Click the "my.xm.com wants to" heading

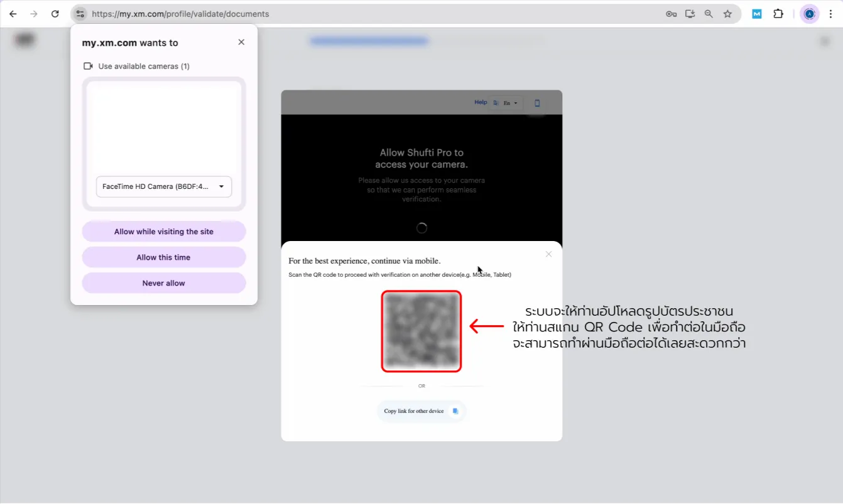(130, 43)
